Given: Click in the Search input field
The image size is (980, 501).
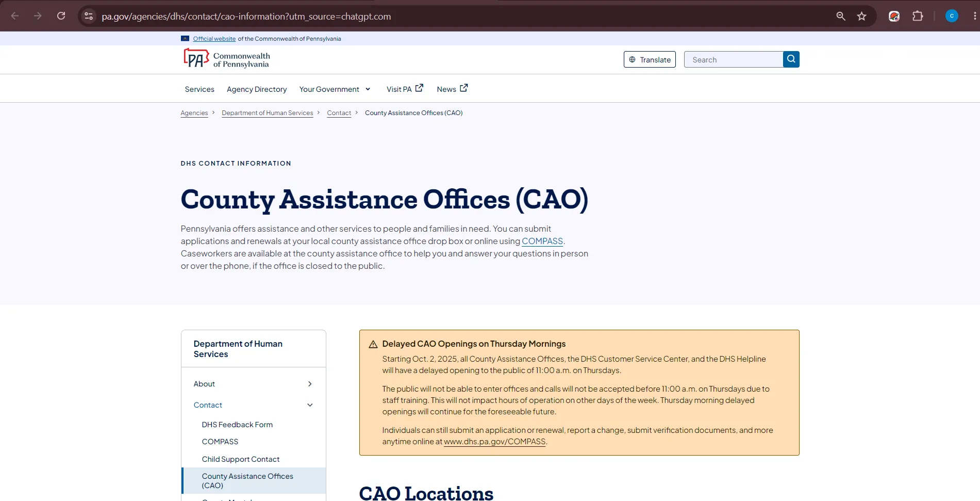Looking at the screenshot, I should click(734, 59).
